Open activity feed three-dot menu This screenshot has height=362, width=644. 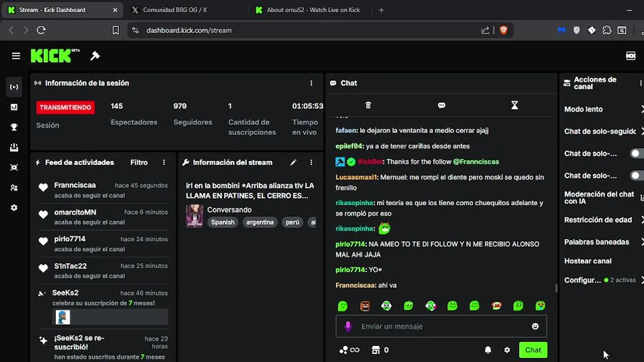(x=164, y=162)
